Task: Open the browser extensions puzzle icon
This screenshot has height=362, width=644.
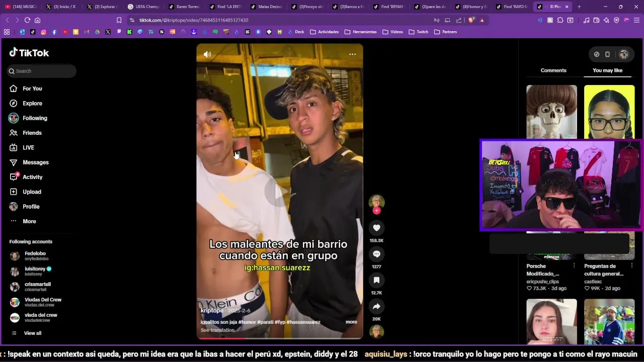Action: 560,20
